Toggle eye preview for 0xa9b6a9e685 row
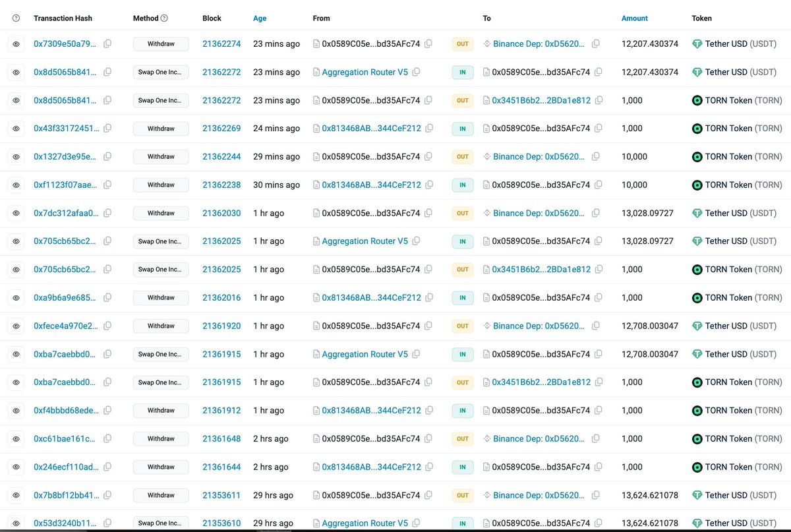Image resolution: width=791 pixels, height=532 pixels. coord(16,298)
